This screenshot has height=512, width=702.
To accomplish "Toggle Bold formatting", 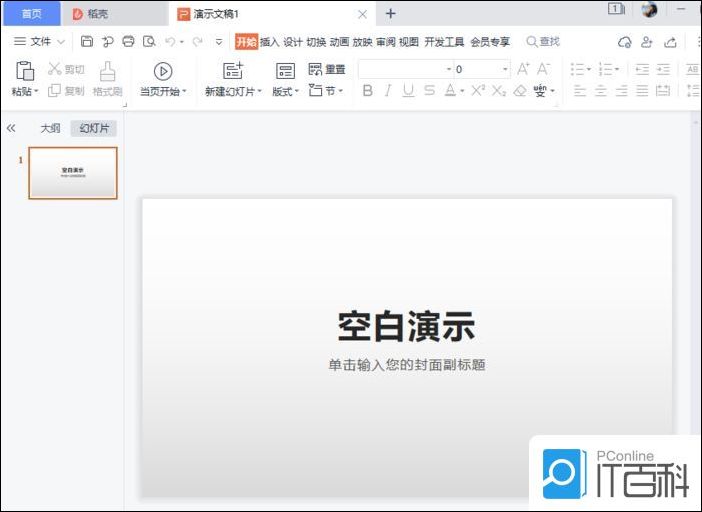I will pos(368,91).
